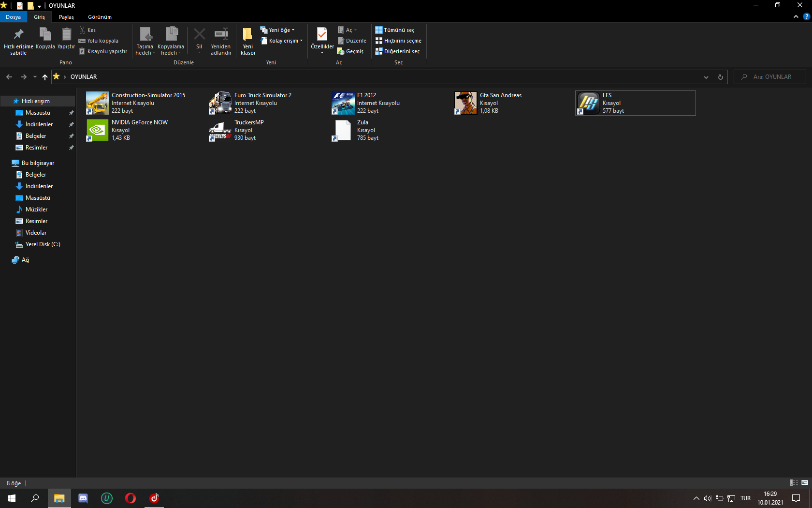Refresh the OYUNLAR folder view

[720, 77]
